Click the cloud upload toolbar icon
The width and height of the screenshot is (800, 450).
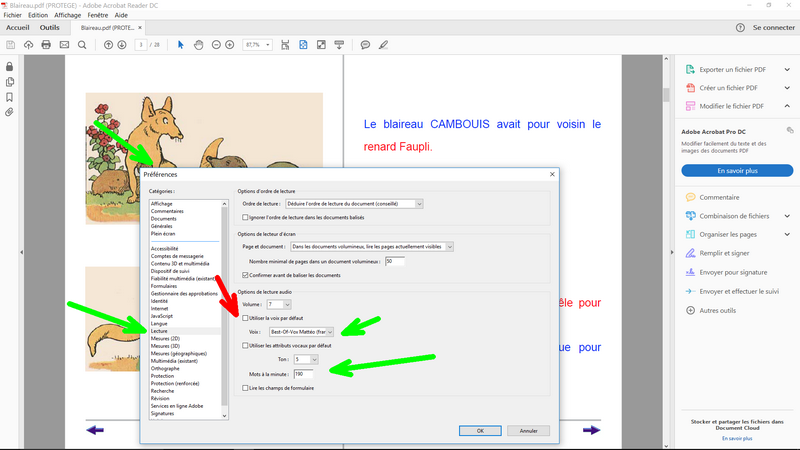point(29,45)
